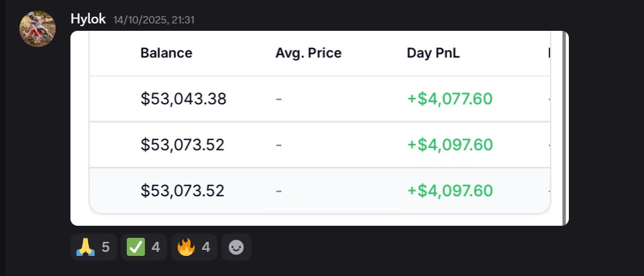
Task: Click the Avg. Price column header
Action: click(x=308, y=53)
